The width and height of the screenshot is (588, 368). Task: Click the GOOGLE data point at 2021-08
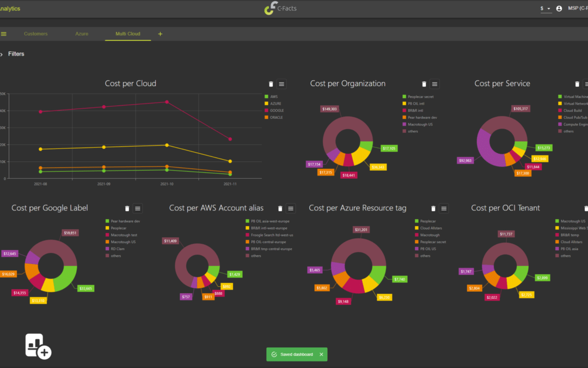(40, 112)
